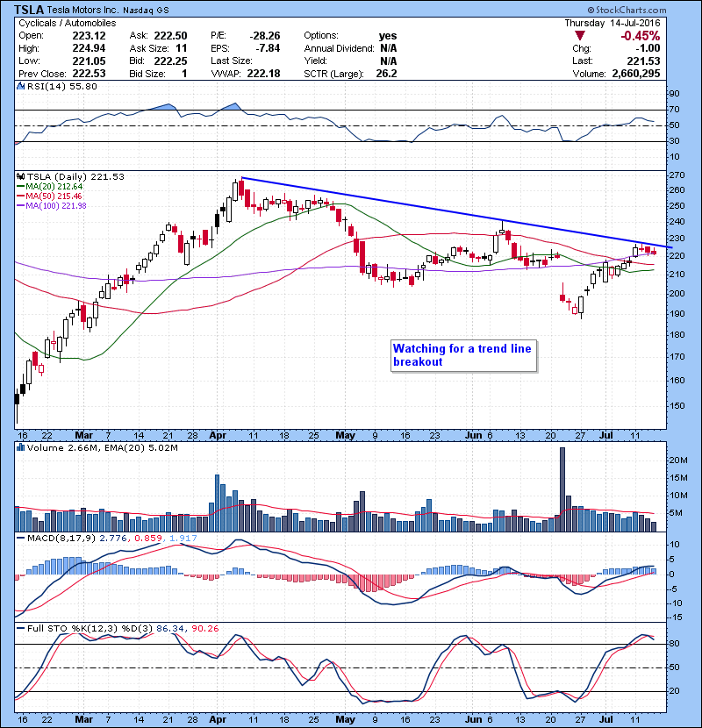Click the Bid price 222.25
The height and width of the screenshot is (728, 702).
click(170, 61)
